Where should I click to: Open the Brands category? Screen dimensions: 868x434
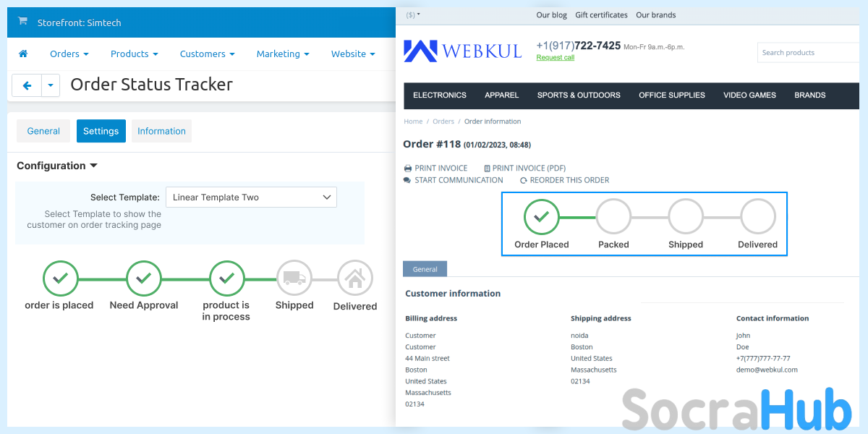click(810, 95)
